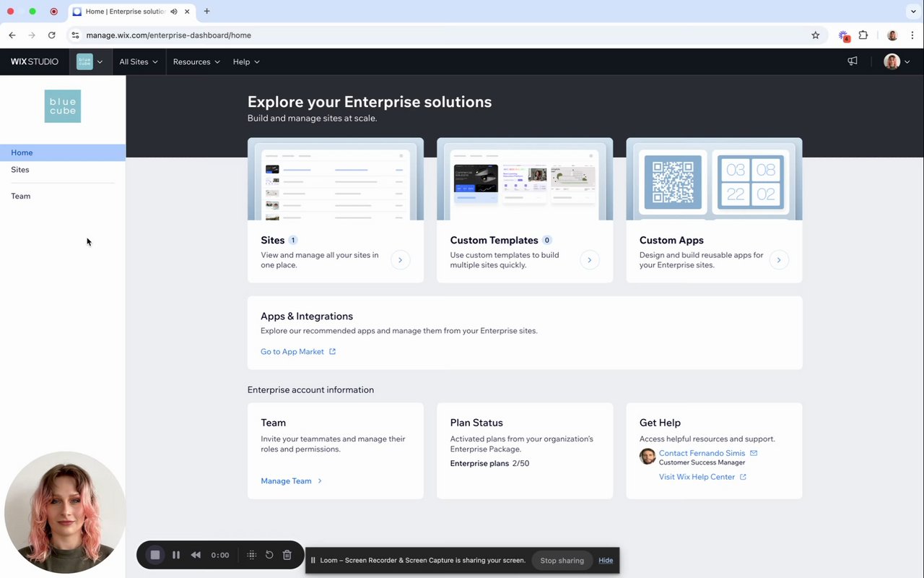
Task: Reload the page with the refresh icon
Action: pyautogui.click(x=52, y=35)
